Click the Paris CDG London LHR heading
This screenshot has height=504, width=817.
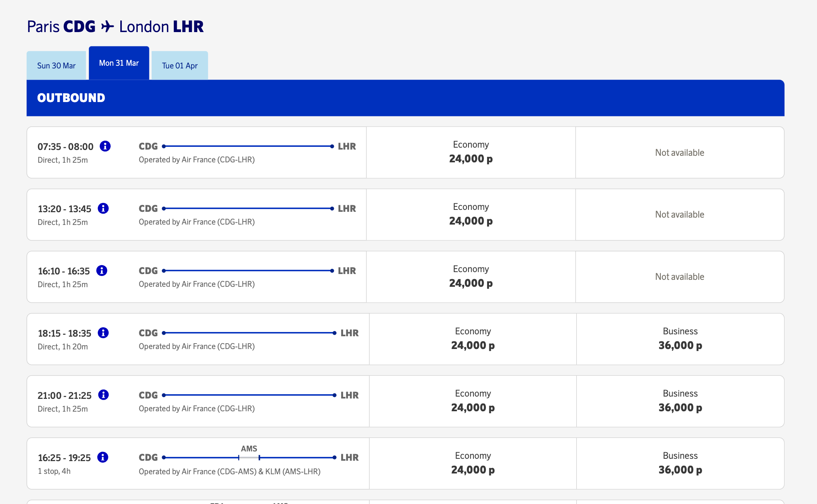[115, 27]
